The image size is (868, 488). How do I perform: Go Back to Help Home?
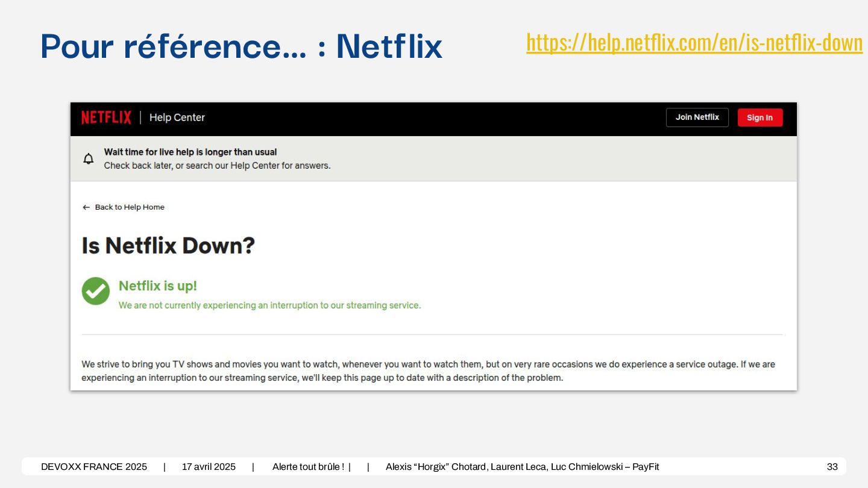[x=124, y=207]
